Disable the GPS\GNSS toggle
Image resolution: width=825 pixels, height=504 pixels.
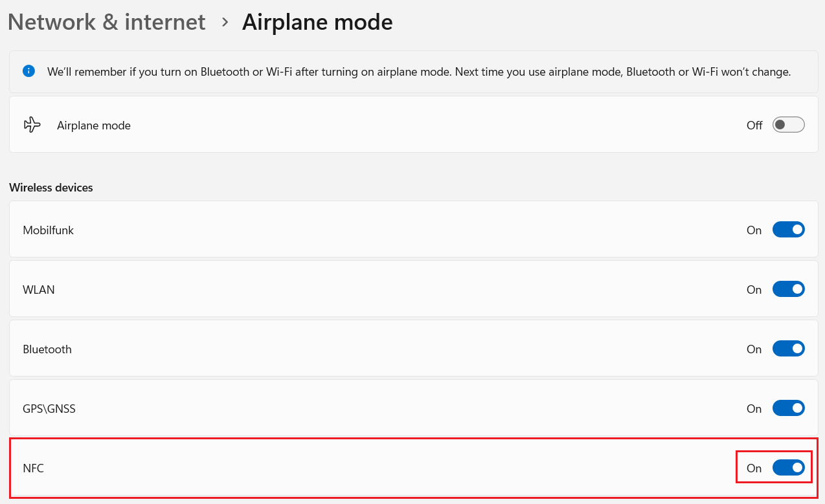click(788, 408)
